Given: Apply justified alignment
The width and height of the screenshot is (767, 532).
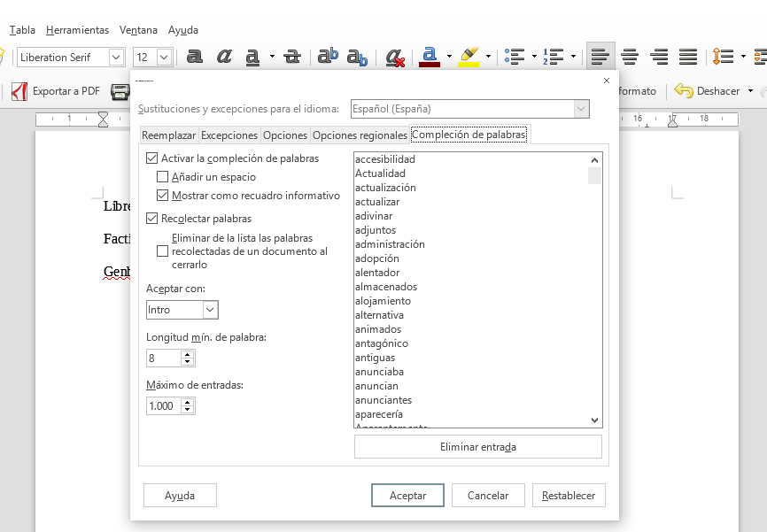Looking at the screenshot, I should pyautogui.click(x=688, y=57).
